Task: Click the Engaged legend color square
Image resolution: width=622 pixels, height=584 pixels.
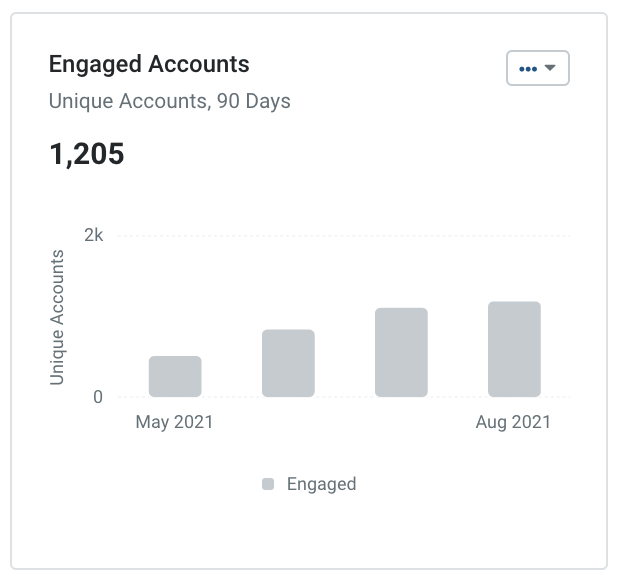Action: 268,484
